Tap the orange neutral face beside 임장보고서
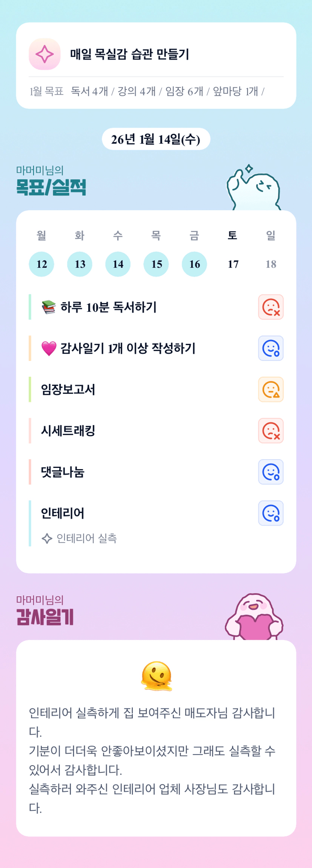Screen dimensions: 312x868 [271, 390]
